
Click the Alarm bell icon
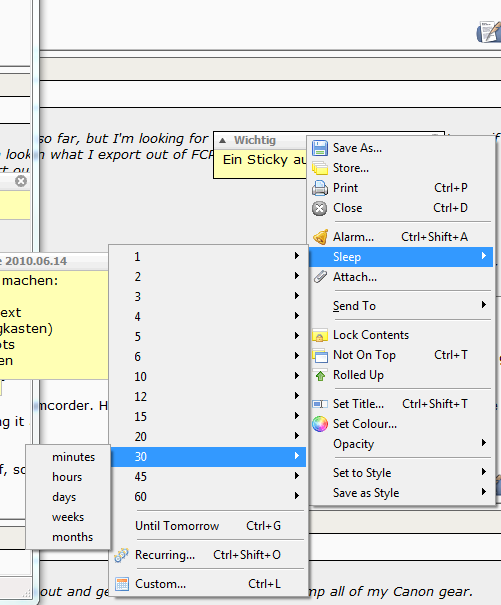pos(320,237)
